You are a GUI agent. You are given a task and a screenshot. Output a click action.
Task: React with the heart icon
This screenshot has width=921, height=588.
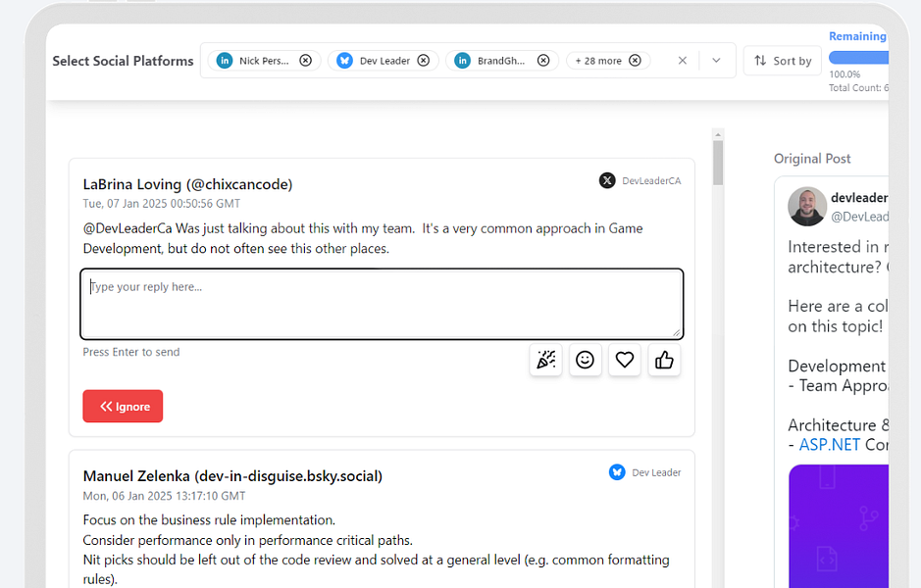tap(625, 360)
